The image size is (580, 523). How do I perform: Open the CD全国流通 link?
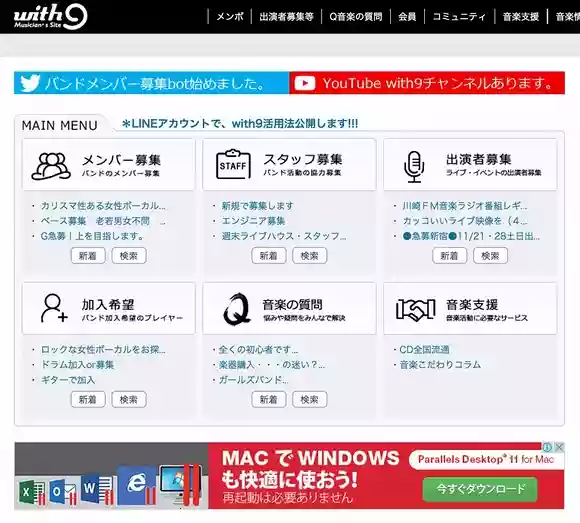coord(424,350)
